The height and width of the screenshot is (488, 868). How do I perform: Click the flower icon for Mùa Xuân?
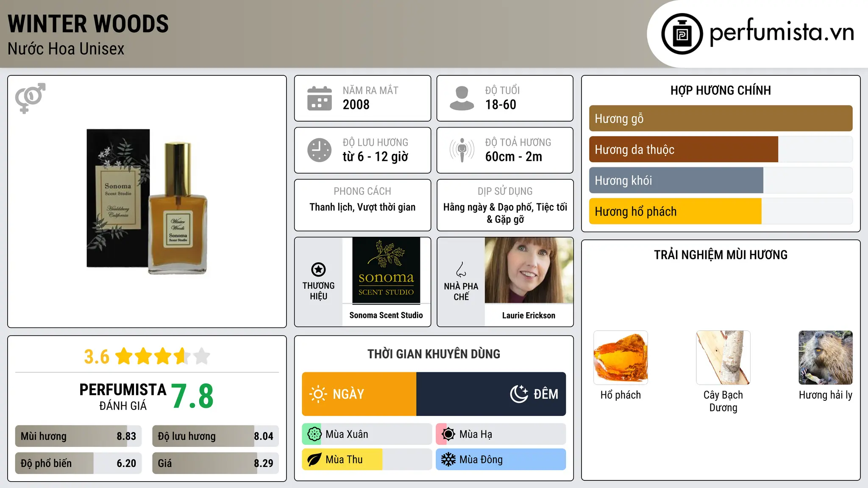(314, 434)
